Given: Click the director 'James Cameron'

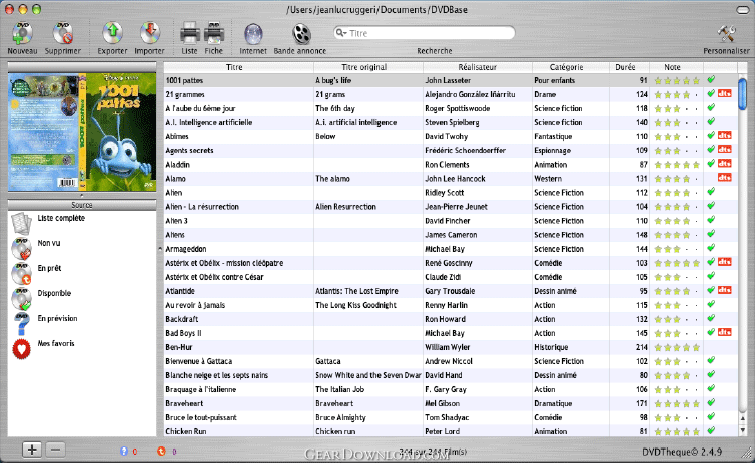Looking at the screenshot, I should pos(451,235).
